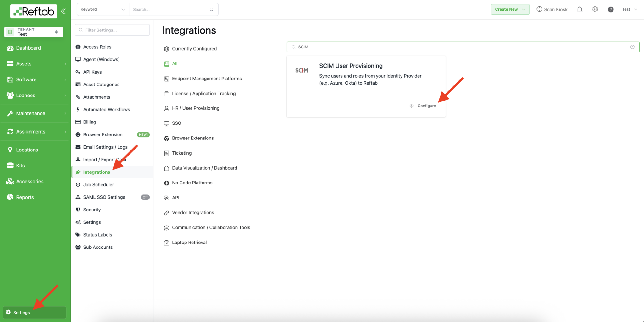This screenshot has width=644, height=322.
Task: Click the SCIM User Provisioning title
Action: (x=351, y=66)
